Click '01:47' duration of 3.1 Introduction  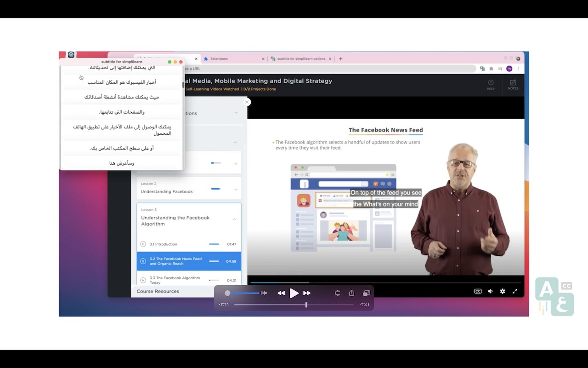click(x=232, y=244)
